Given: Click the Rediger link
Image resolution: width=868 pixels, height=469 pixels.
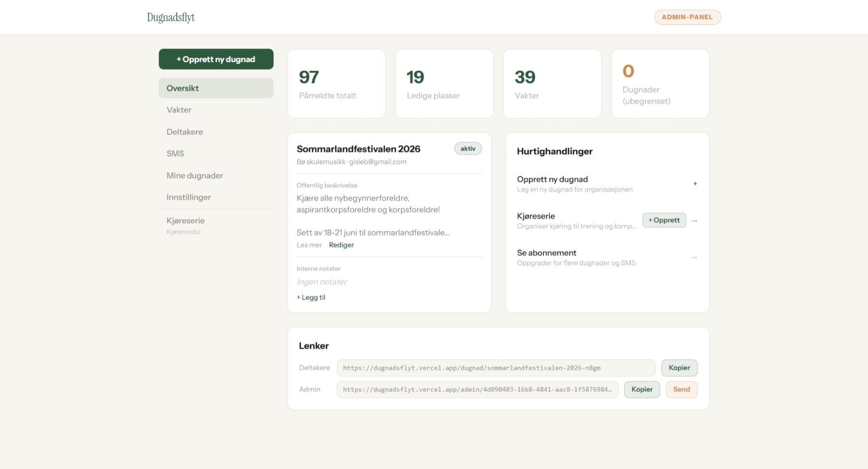Looking at the screenshot, I should (x=341, y=245).
